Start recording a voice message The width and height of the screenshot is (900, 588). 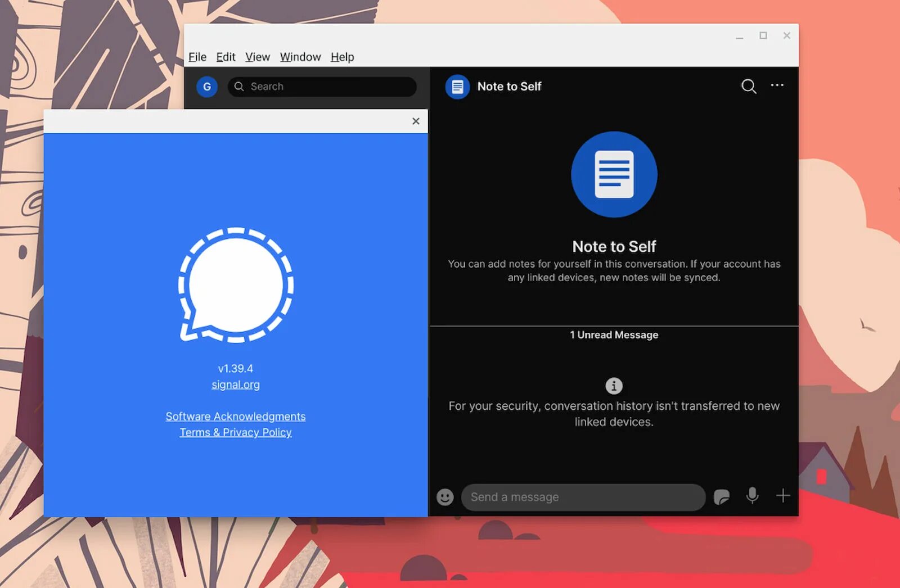752,496
